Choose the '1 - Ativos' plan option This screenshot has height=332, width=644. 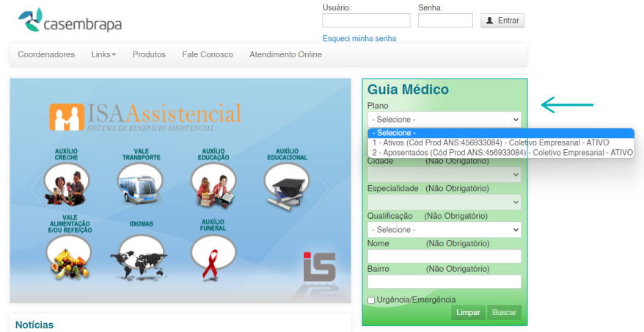501,142
